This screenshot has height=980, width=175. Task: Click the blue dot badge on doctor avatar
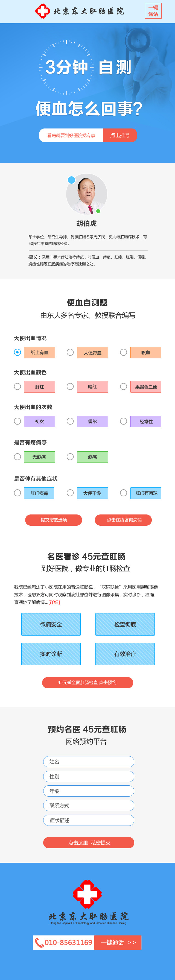(x=71, y=180)
